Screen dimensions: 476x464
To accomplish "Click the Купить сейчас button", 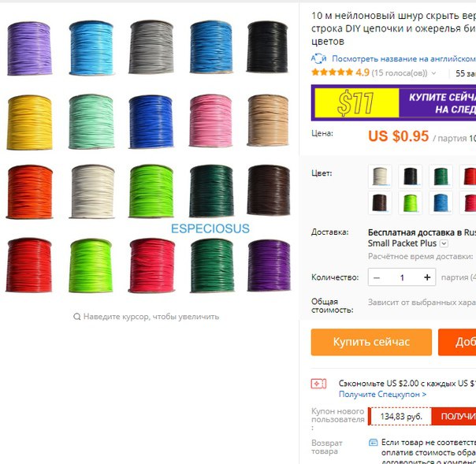I will (371, 342).
